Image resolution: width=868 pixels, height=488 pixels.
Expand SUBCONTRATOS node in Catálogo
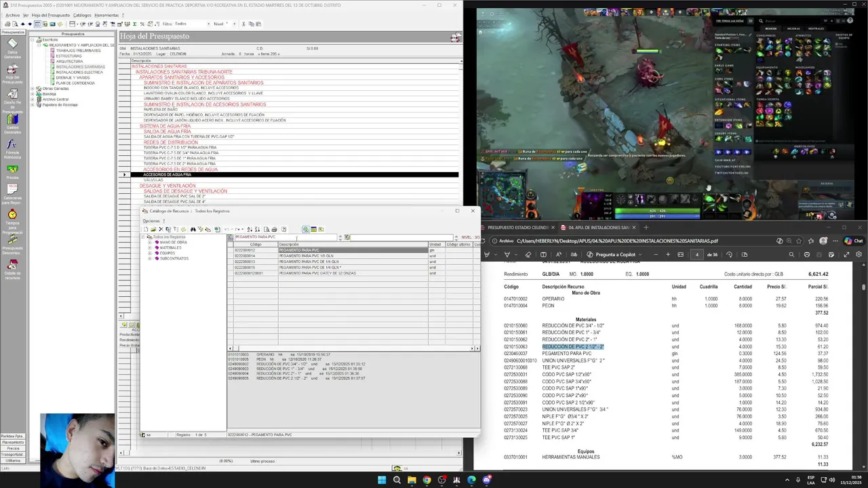pos(150,259)
